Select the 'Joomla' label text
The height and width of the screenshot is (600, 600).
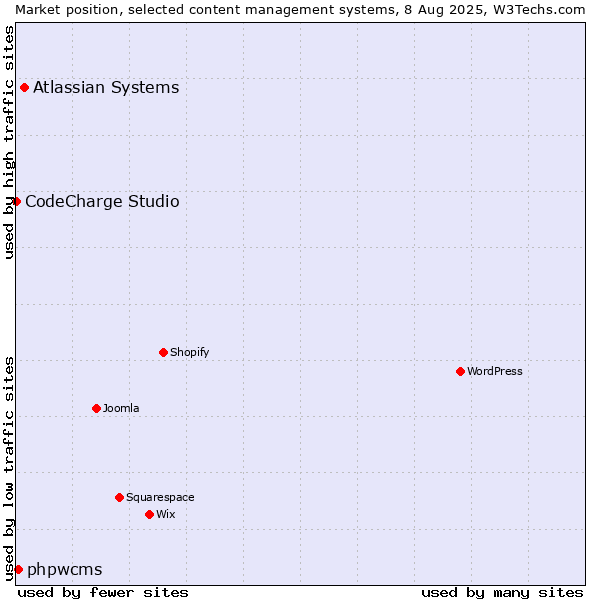coord(121,409)
